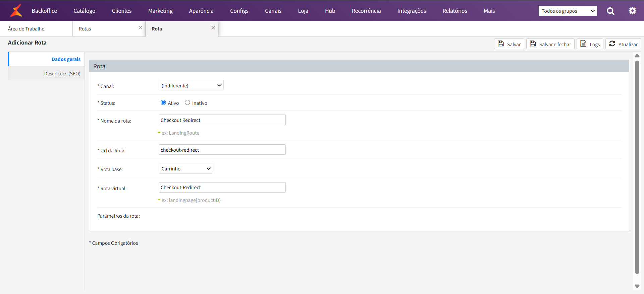Select the Ativo status radio
The width and height of the screenshot is (644, 294).
[163, 102]
